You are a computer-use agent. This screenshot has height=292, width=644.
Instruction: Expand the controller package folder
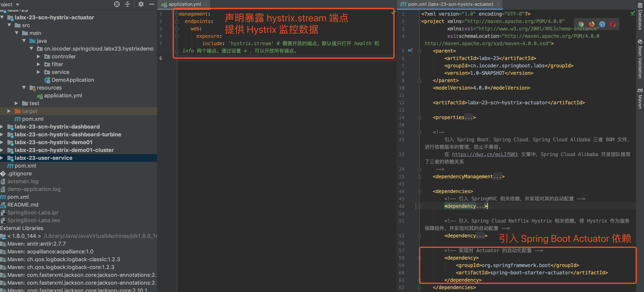(39, 57)
